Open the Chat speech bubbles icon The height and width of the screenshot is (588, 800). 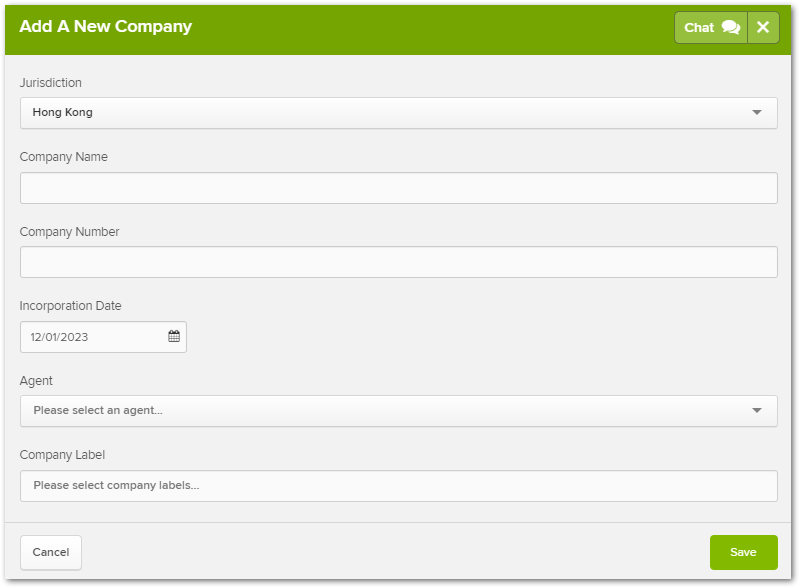pyautogui.click(x=731, y=28)
